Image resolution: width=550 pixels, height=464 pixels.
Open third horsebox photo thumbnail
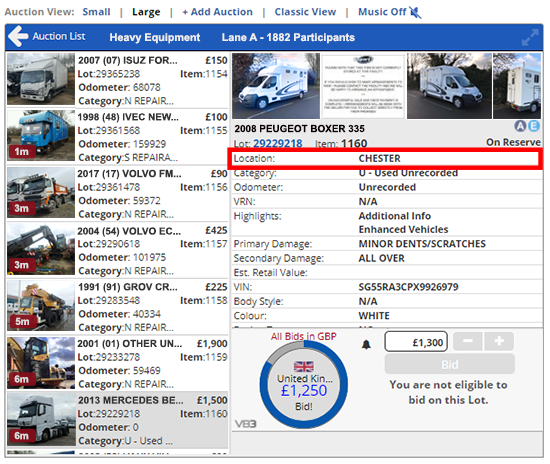[x=449, y=86]
